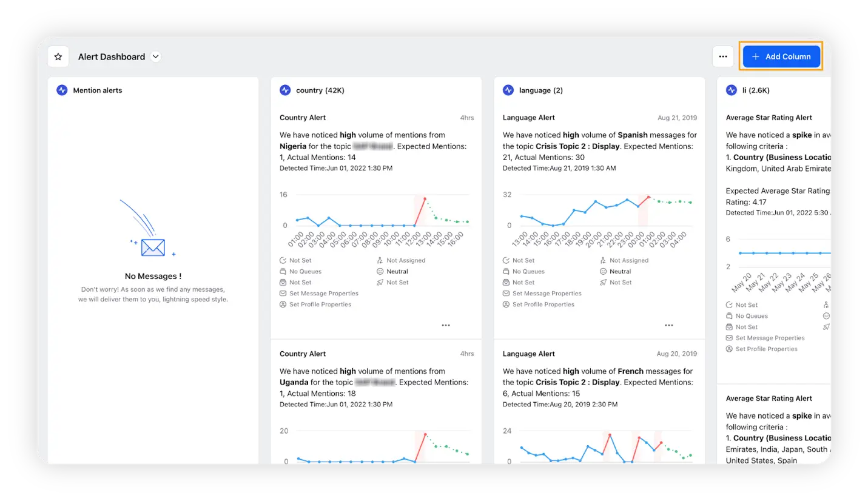Expand the Alert Dashboard dropdown chevron
Screen dimensions: 868x501
pos(155,56)
